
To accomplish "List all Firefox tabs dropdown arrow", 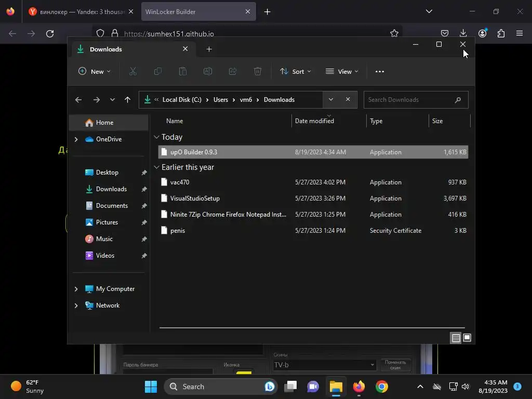I will click(429, 11).
